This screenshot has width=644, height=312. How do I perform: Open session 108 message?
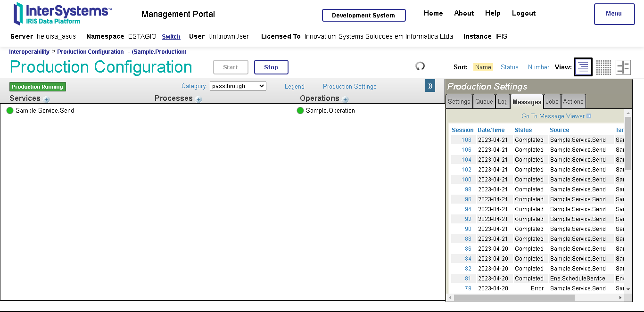coord(466,140)
